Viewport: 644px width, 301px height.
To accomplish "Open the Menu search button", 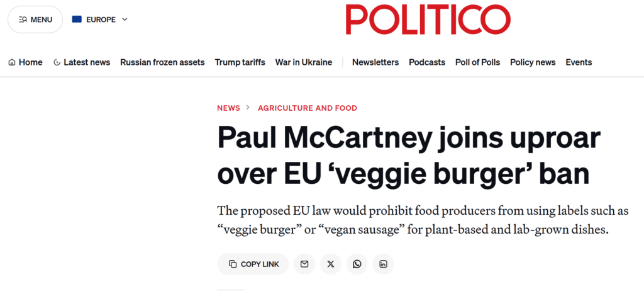I will 35,20.
